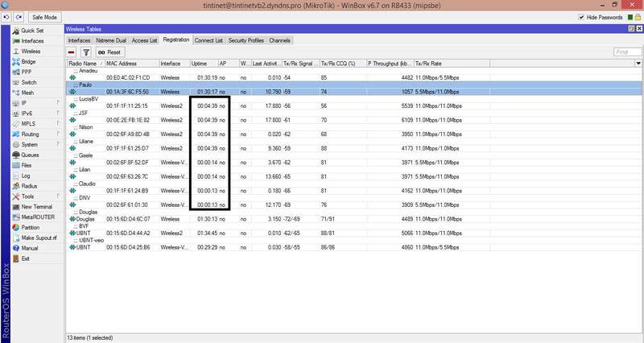Open the Interfaces sidebar menu icon
The image size is (644, 343).
tap(16, 41)
